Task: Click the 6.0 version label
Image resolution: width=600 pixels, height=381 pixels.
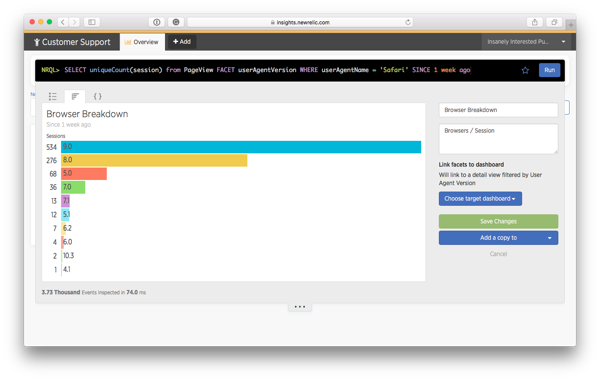Action: [x=67, y=242]
